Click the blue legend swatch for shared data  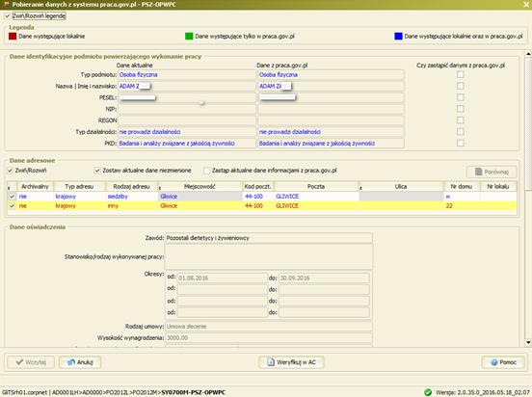[398, 36]
